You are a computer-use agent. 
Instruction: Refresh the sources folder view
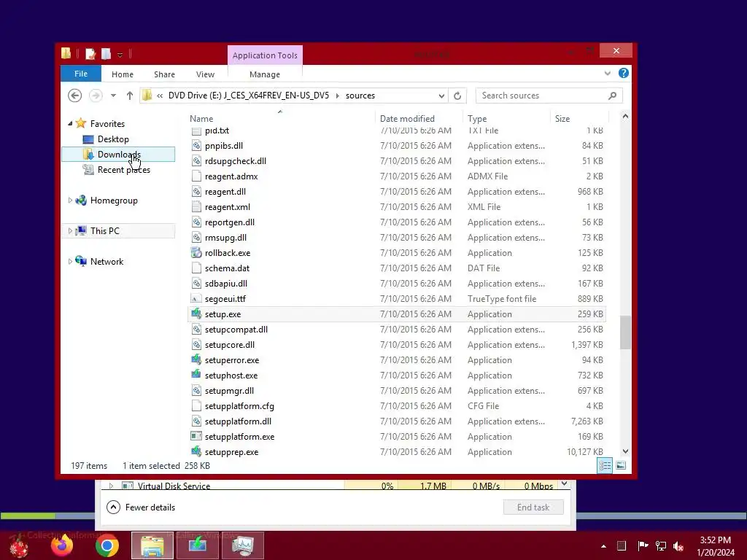[457, 96]
